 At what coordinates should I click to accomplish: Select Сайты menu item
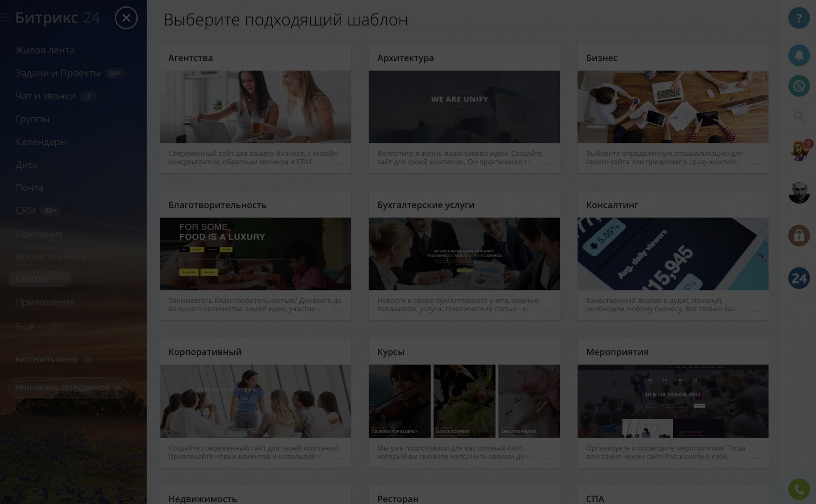click(40, 279)
